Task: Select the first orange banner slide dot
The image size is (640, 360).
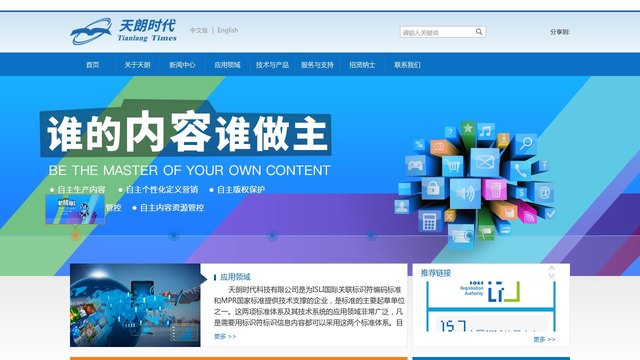Action: 75,236
